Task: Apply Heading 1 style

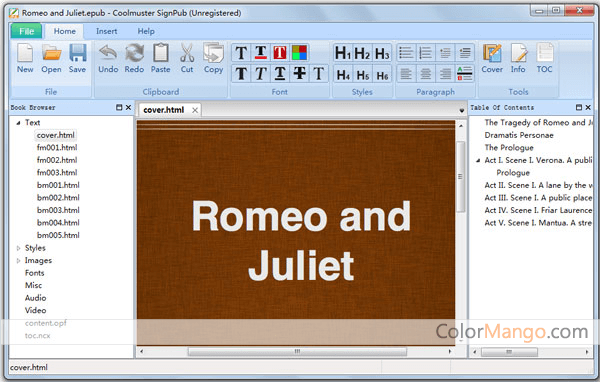Action: (343, 53)
